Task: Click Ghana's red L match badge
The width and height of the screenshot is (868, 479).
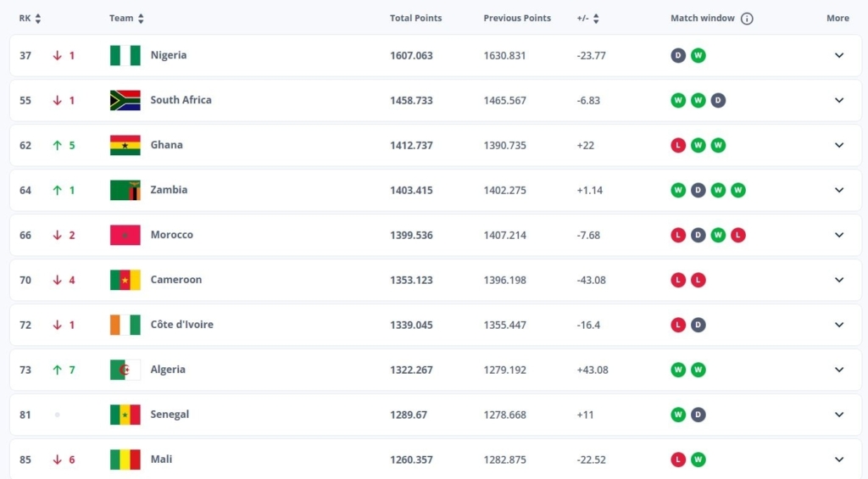Action: pyautogui.click(x=678, y=145)
